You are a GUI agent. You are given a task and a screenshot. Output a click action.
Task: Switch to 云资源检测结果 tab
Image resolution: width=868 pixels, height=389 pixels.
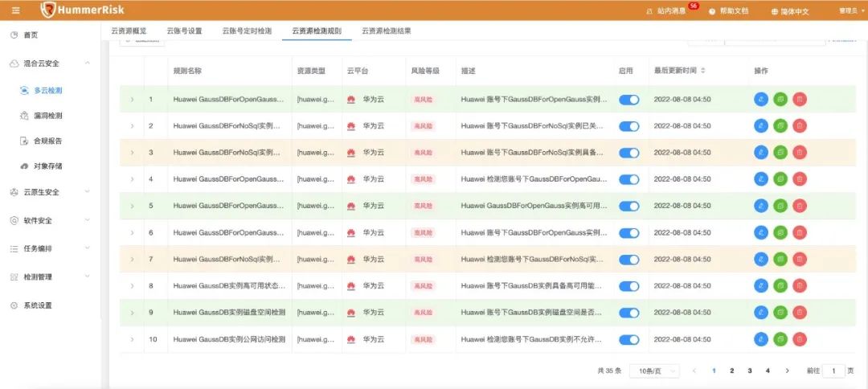pos(387,31)
